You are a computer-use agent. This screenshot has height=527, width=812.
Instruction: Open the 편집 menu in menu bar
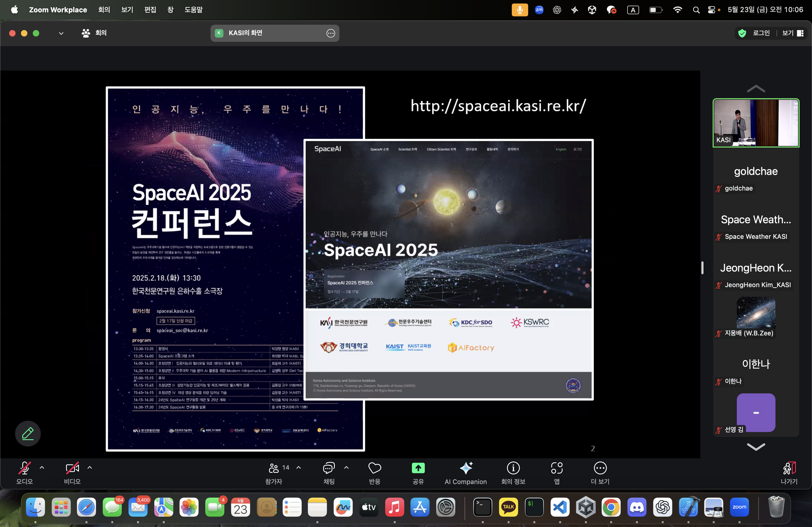pyautogui.click(x=150, y=10)
